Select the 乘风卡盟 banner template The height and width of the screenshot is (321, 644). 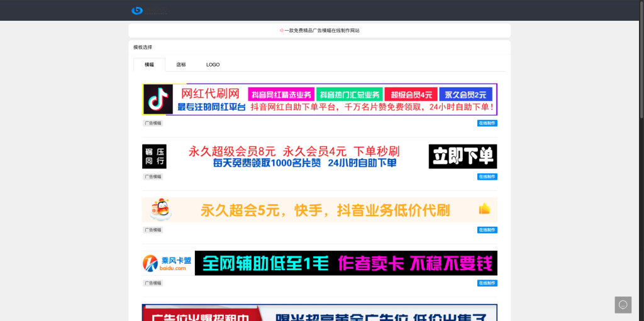tap(319, 263)
